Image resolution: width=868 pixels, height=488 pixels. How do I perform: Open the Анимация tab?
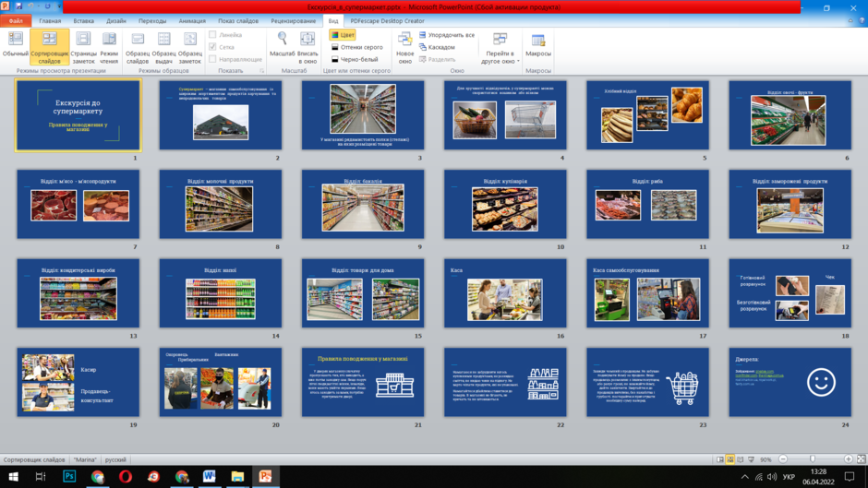point(192,21)
